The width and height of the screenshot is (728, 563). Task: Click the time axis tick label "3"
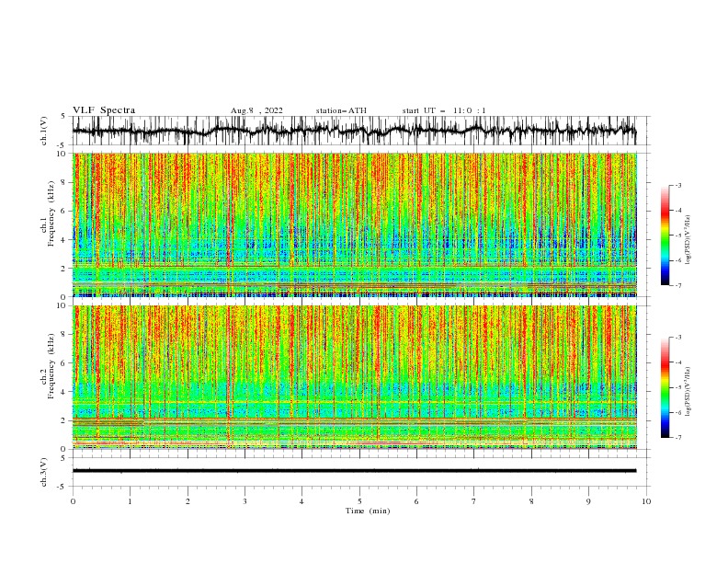click(x=245, y=501)
